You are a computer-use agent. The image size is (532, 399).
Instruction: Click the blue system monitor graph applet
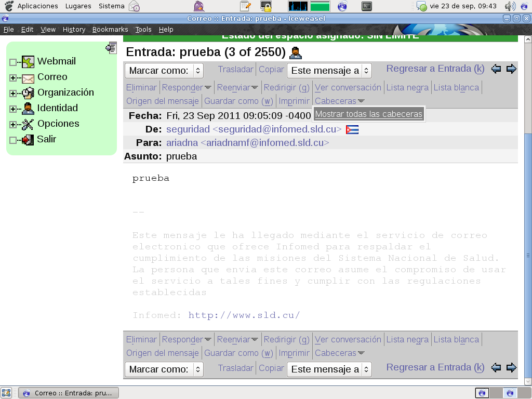pyautogui.click(x=298, y=6)
